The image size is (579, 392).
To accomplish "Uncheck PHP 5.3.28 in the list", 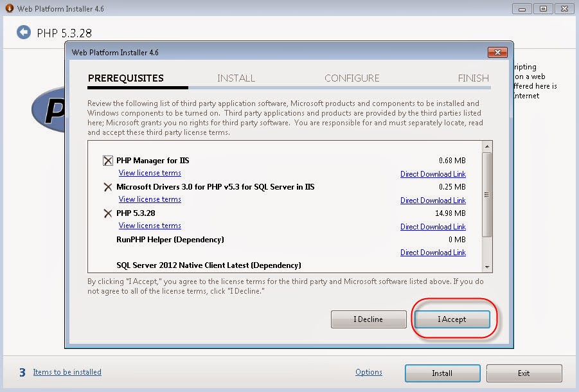I will [107, 213].
